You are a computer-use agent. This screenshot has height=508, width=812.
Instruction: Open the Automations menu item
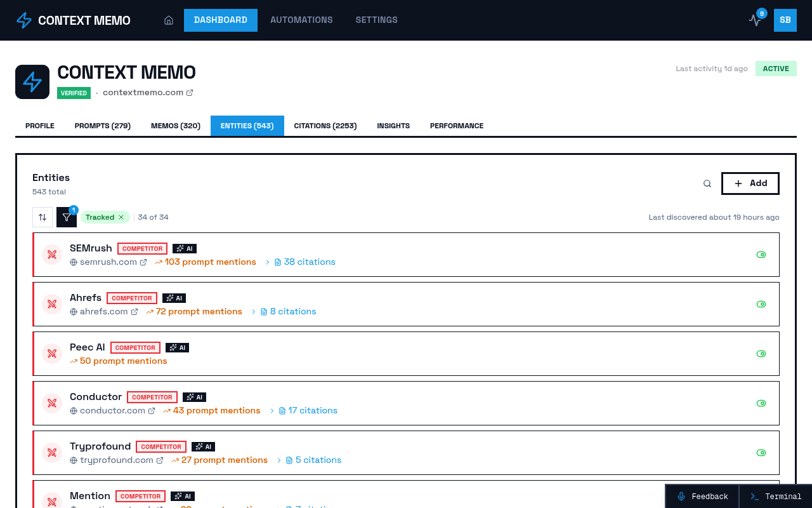pos(301,20)
